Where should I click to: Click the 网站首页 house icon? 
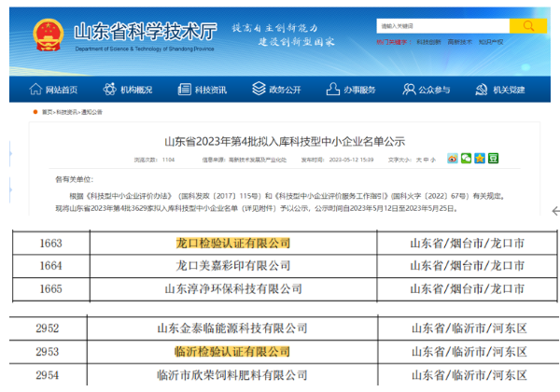point(37,90)
